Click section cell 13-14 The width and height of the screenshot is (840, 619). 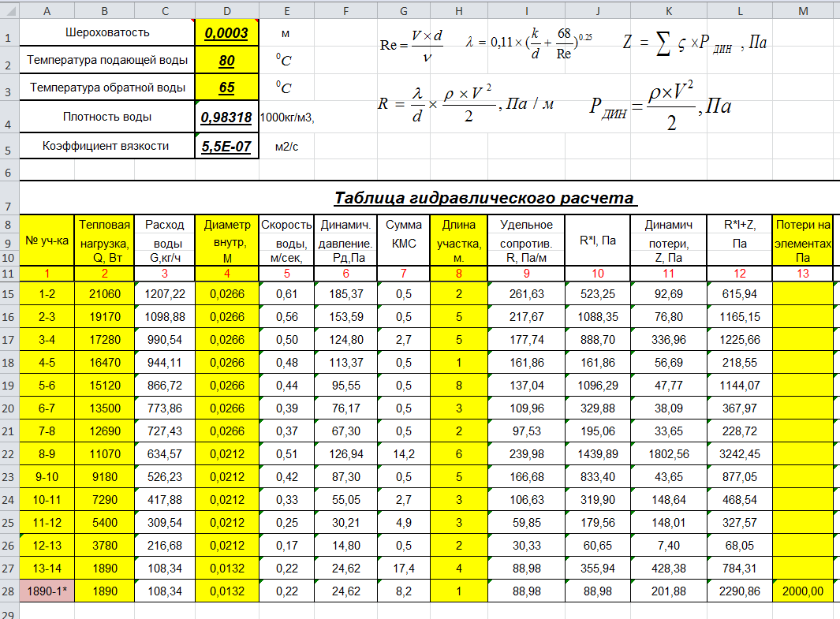pyautogui.click(x=47, y=568)
